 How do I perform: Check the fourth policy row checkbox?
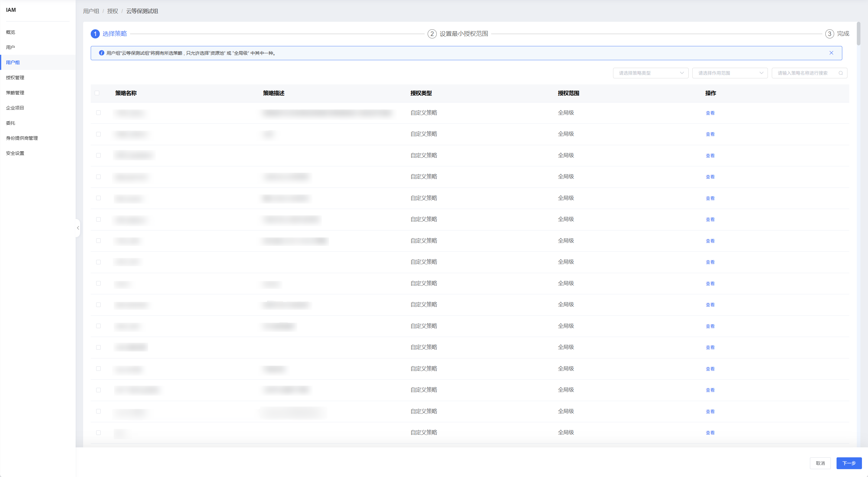tap(98, 177)
